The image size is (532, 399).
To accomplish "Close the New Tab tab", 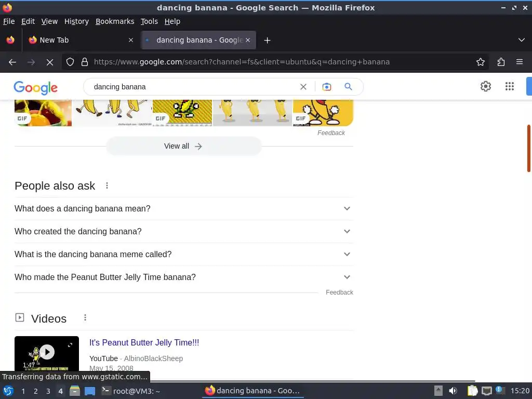I will click(131, 41).
